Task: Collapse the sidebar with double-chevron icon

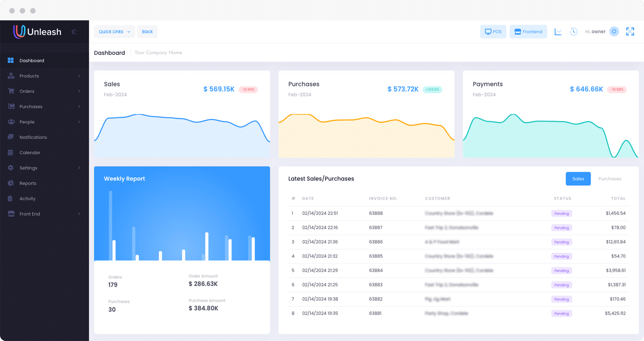Action: pyautogui.click(x=74, y=32)
